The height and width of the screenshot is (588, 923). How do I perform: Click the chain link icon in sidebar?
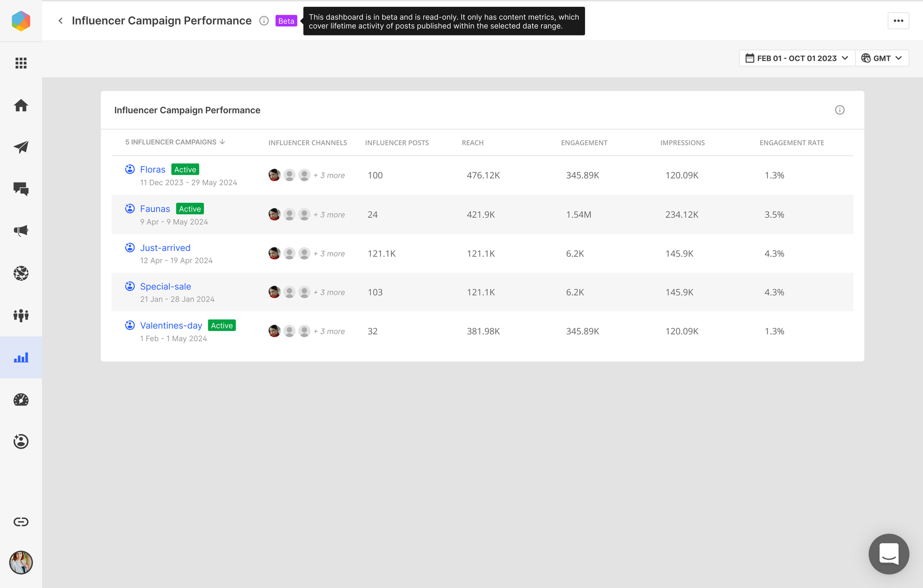21,522
